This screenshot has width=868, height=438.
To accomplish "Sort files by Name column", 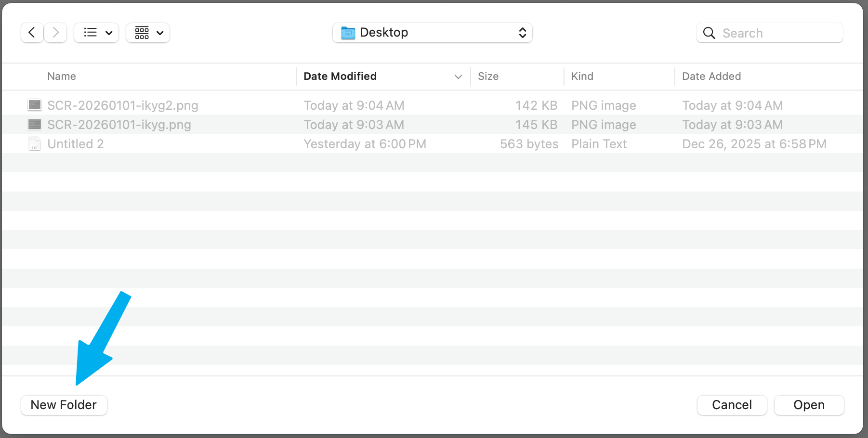I will click(62, 77).
